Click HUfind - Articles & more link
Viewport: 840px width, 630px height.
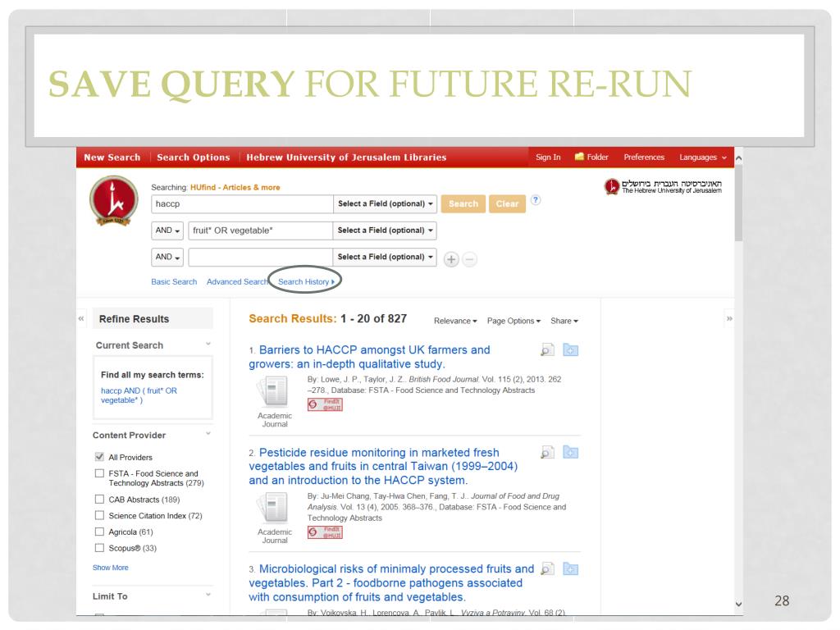point(235,188)
